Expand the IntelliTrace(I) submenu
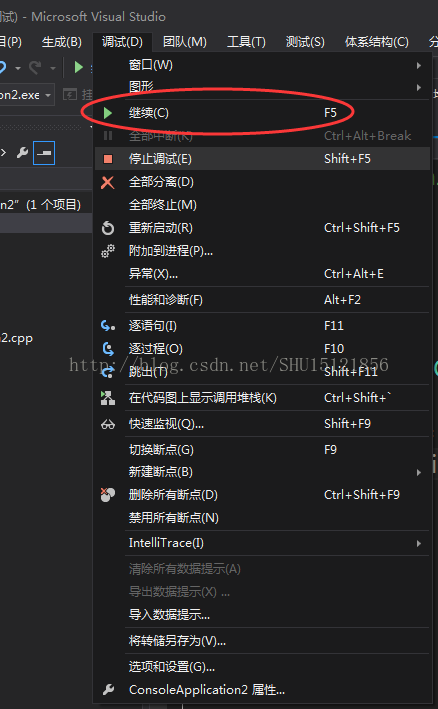438x709 pixels. [261, 543]
